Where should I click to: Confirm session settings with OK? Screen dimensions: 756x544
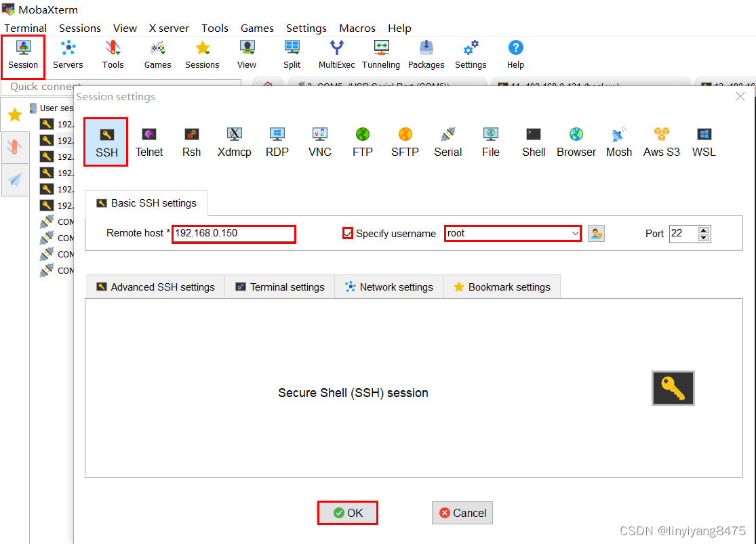coord(347,513)
